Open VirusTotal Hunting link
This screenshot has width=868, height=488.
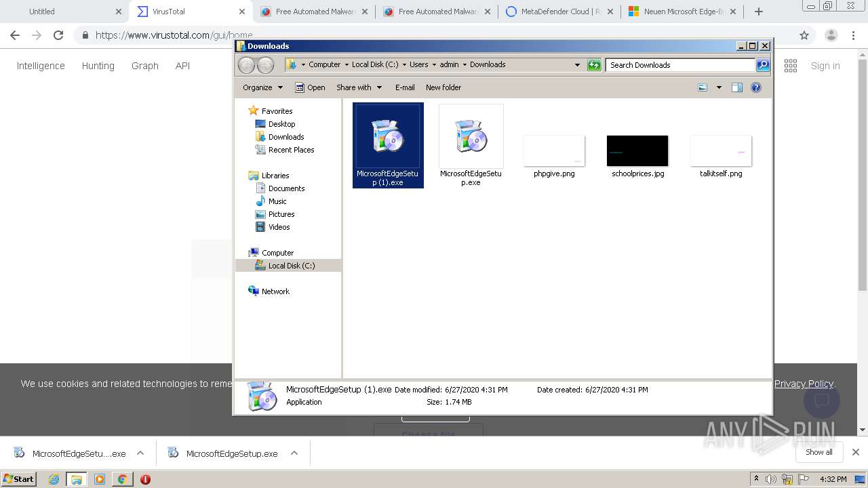pos(98,66)
